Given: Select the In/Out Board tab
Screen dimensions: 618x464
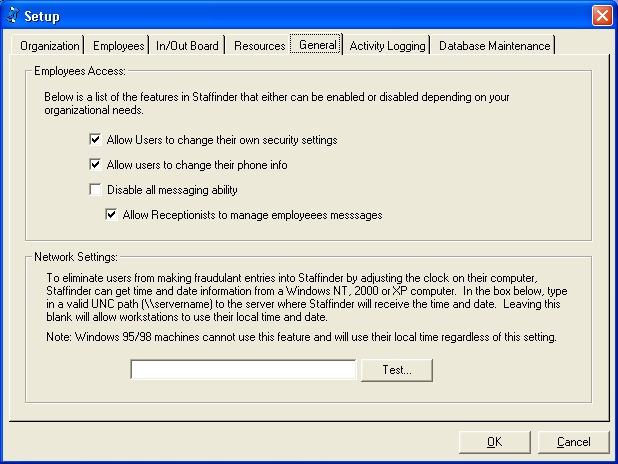Looking at the screenshot, I should (x=187, y=46).
